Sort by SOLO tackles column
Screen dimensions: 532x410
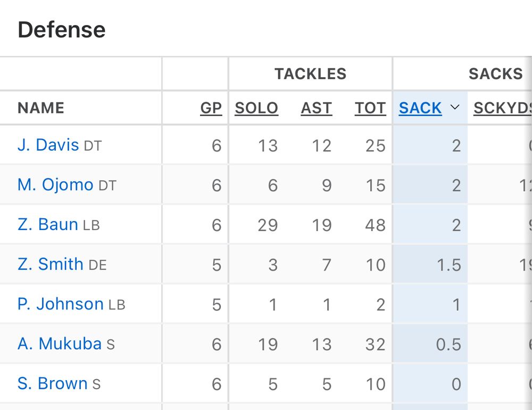[256, 108]
